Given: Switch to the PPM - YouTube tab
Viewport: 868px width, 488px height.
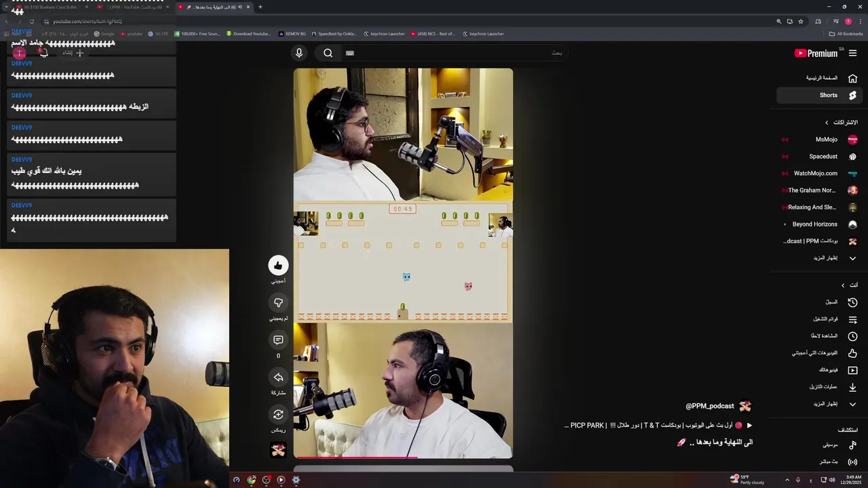Looking at the screenshot, I should pos(132,7).
